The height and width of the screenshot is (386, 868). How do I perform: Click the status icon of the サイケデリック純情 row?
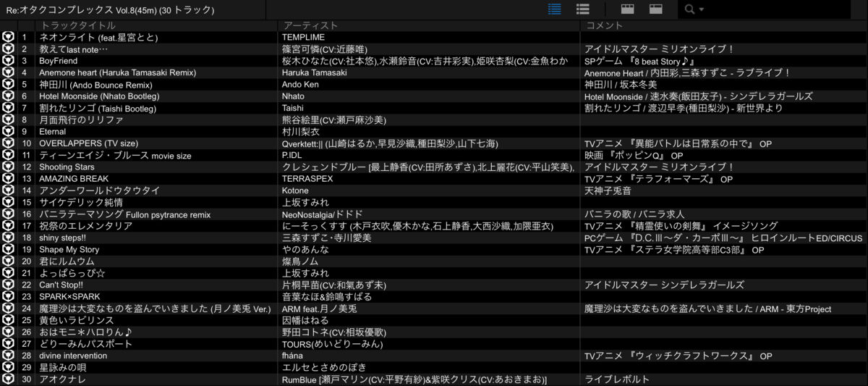point(8,202)
